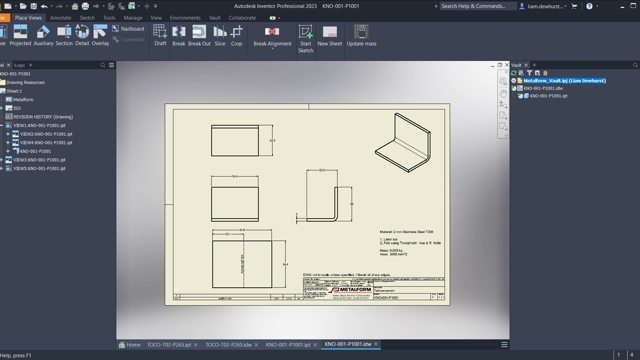Image resolution: width=640 pixels, height=360 pixels.
Task: Select the Overlay view tool
Action: click(100, 35)
